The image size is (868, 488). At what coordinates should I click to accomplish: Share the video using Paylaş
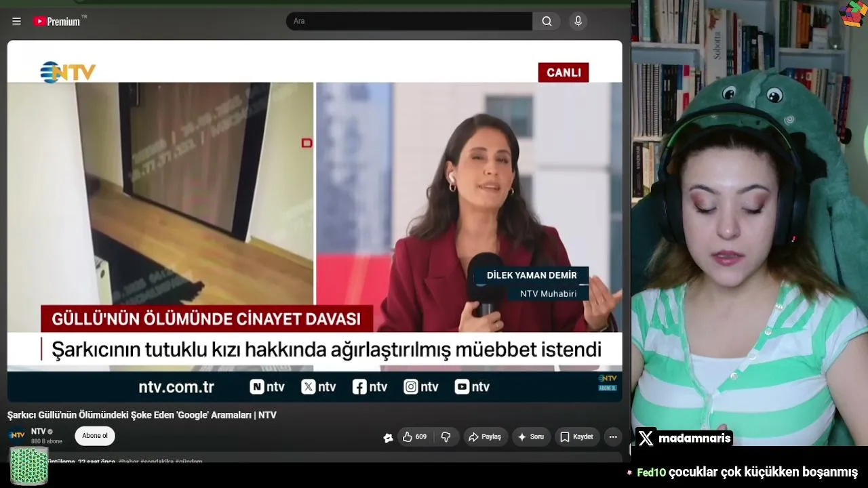[x=485, y=437]
